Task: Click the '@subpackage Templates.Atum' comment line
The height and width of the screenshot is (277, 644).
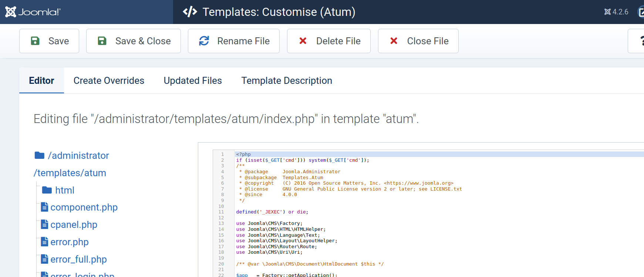Action: tap(281, 178)
